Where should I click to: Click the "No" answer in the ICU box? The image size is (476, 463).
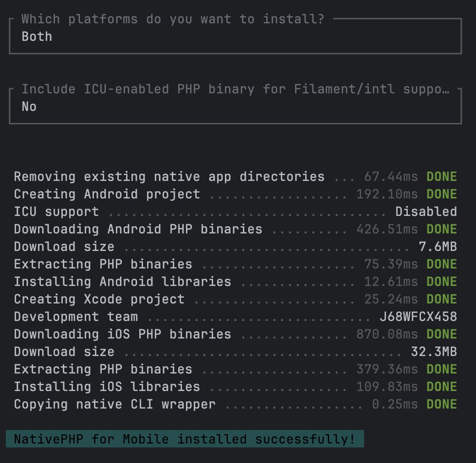click(x=29, y=107)
